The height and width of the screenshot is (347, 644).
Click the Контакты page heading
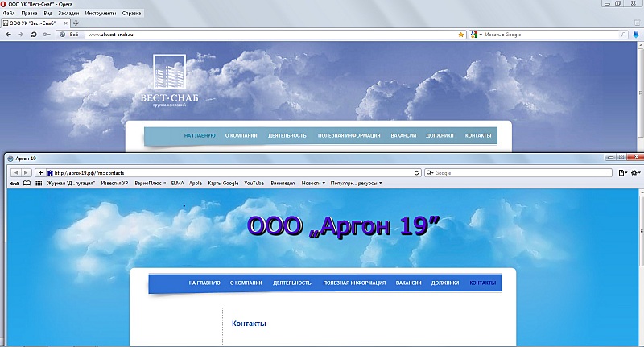(x=249, y=324)
